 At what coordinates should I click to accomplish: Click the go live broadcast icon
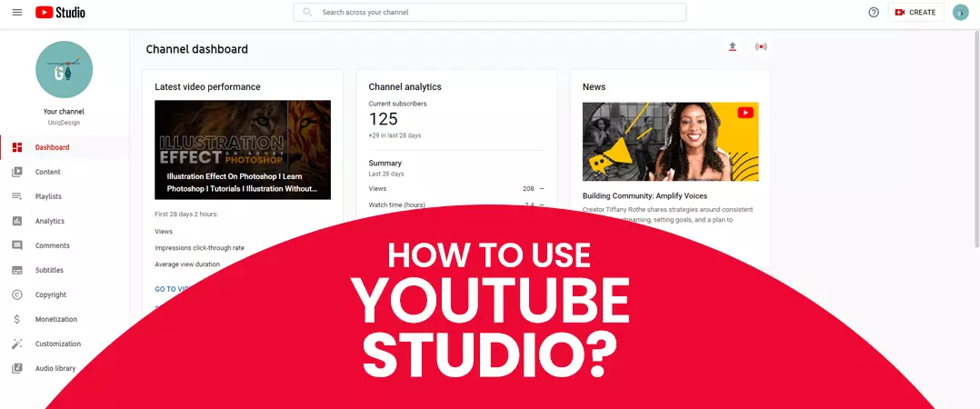pos(761,47)
